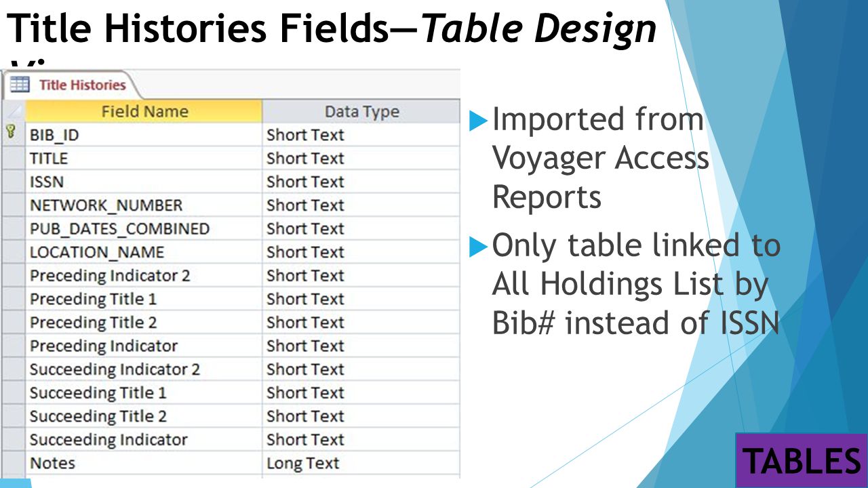Click the primary key icon beside BIB_ID
Viewport: 868px width, 488px height.
point(10,133)
